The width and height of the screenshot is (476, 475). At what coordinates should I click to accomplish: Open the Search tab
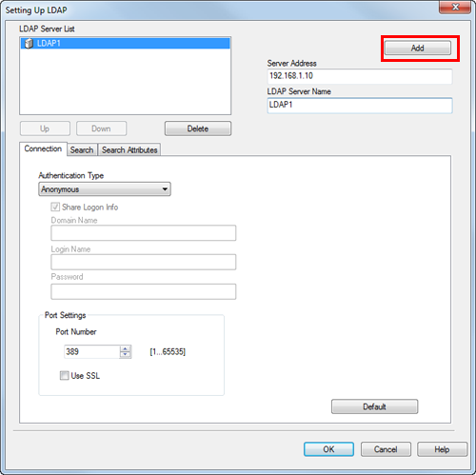pos(82,149)
